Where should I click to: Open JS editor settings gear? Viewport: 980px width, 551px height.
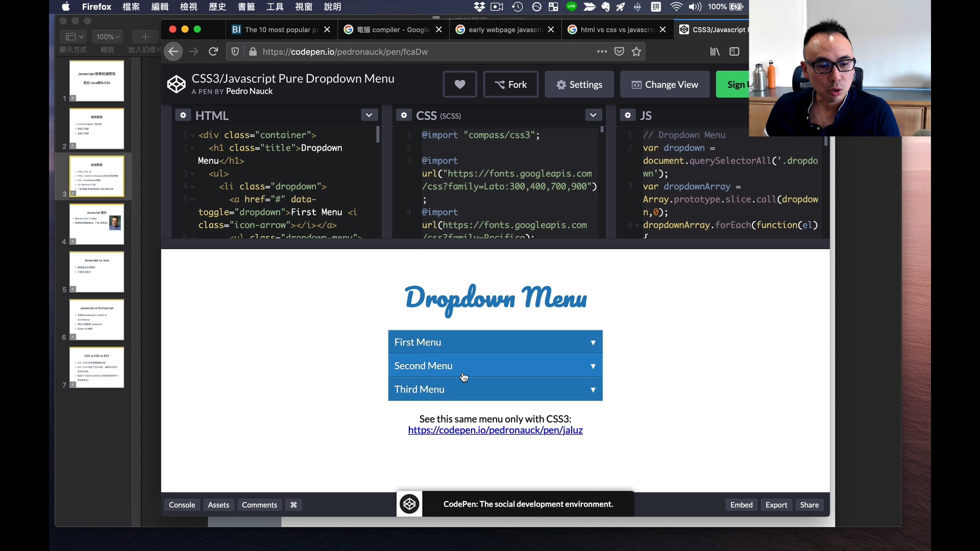tap(628, 115)
